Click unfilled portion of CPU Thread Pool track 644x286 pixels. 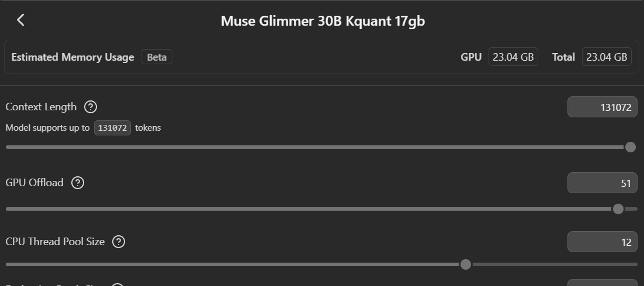click(x=555, y=264)
